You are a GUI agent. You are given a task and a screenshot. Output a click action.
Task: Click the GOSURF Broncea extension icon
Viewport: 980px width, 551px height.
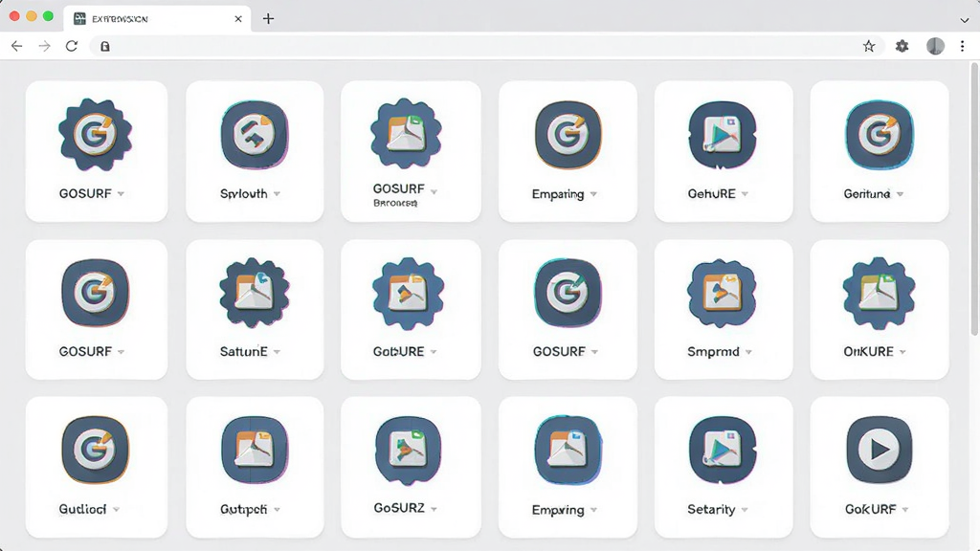(406, 134)
